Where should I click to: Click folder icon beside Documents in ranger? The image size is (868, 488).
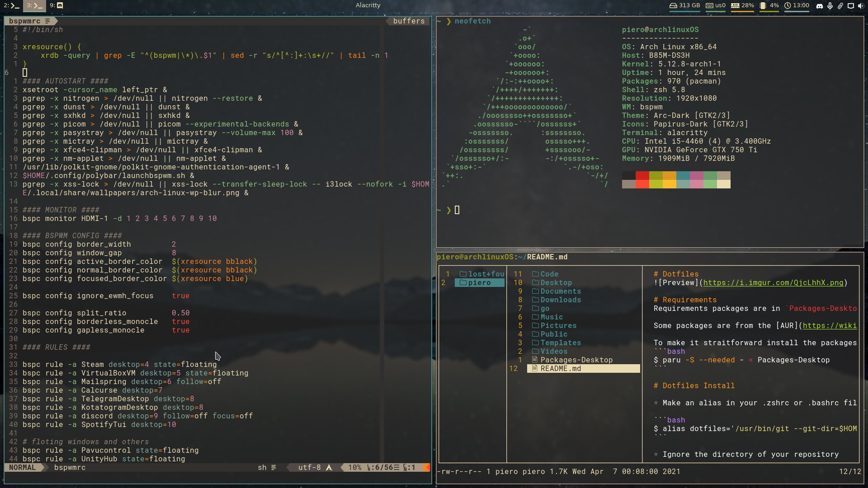535,291
